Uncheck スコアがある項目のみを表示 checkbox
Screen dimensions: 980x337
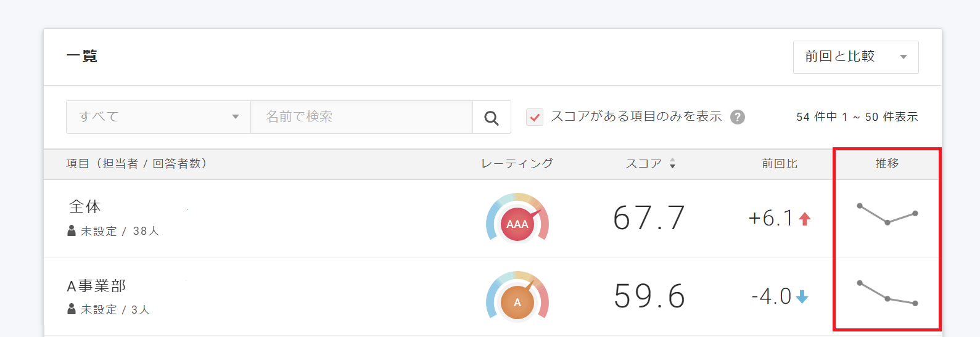(535, 117)
